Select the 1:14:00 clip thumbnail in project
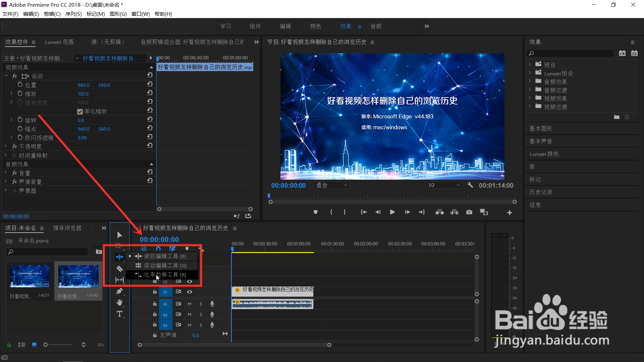The width and height of the screenshot is (644, 362). 78,277
